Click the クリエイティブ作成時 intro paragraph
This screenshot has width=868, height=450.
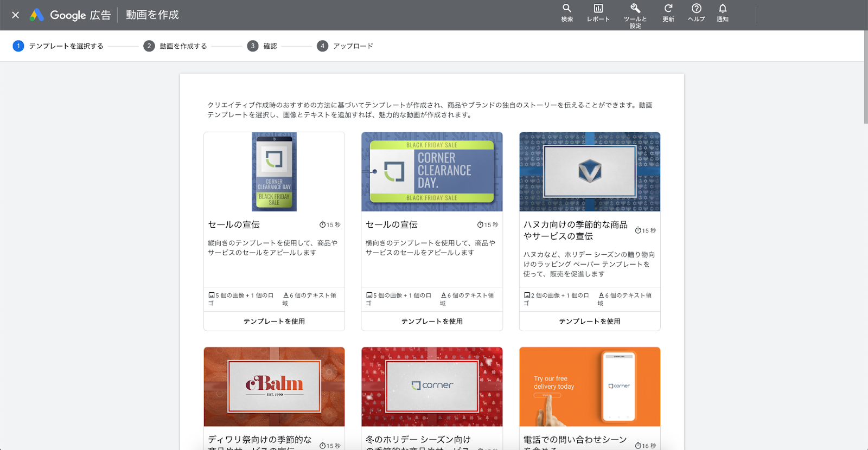pyautogui.click(x=430, y=110)
